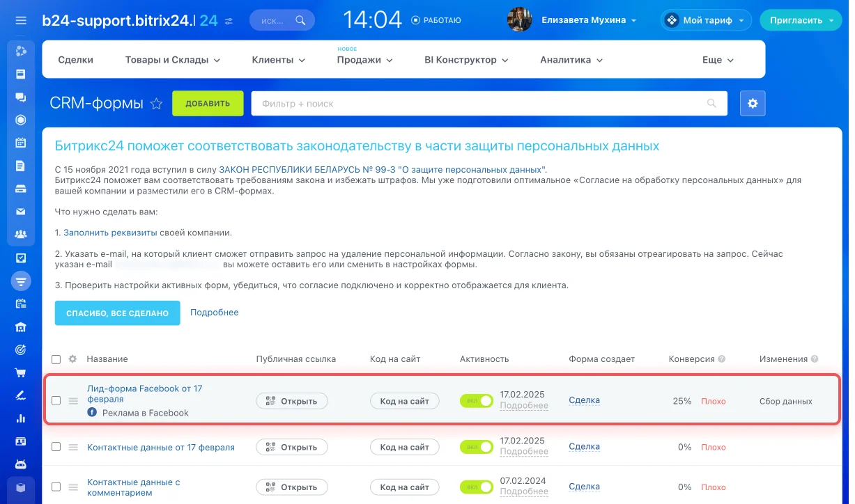This screenshot has width=855, height=504.
Task: Click the Конверсия help question mark icon
Action: pos(722,359)
